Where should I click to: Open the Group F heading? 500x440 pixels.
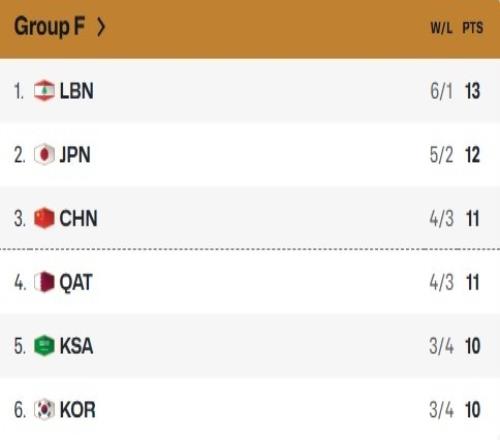tap(49, 27)
